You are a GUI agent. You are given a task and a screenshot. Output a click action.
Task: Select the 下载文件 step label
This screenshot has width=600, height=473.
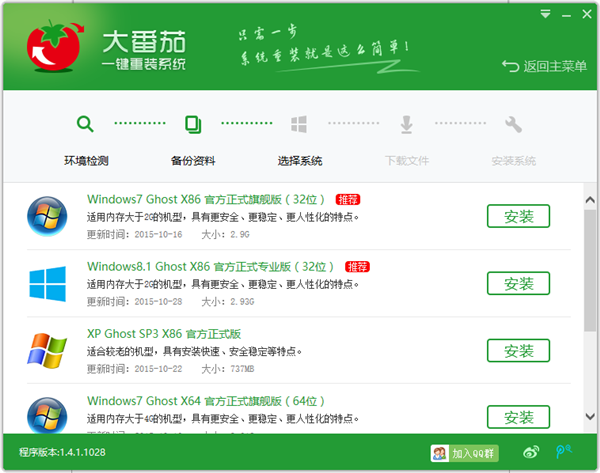click(407, 161)
